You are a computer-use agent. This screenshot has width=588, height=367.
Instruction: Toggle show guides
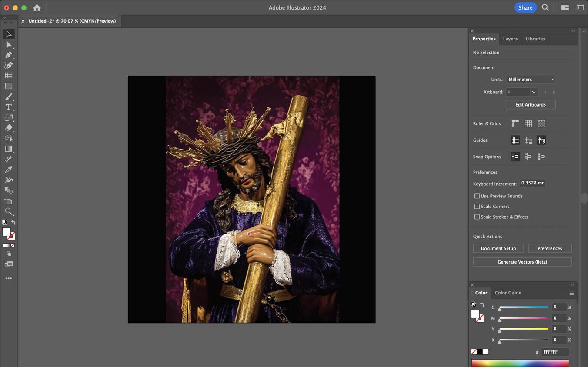[x=515, y=140]
